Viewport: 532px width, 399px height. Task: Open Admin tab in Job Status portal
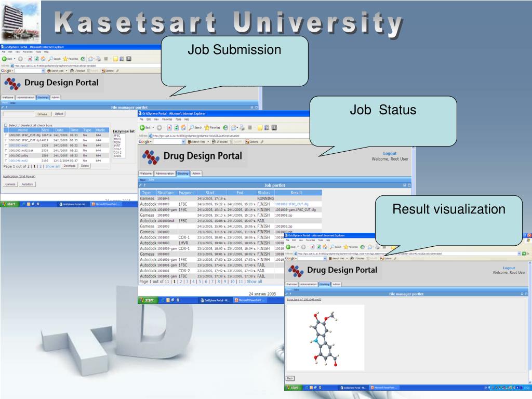pyautogui.click(x=196, y=174)
